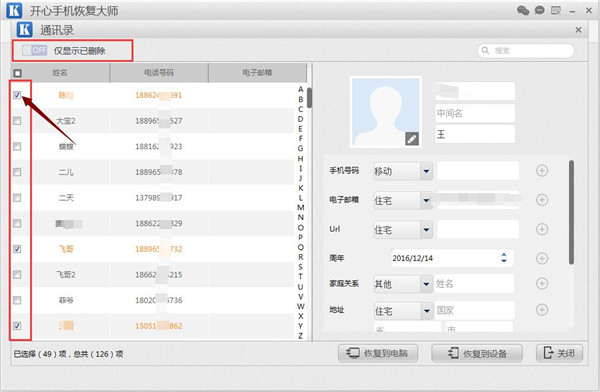Jump to letter F in index
This screenshot has height=392, width=600.
300,138
